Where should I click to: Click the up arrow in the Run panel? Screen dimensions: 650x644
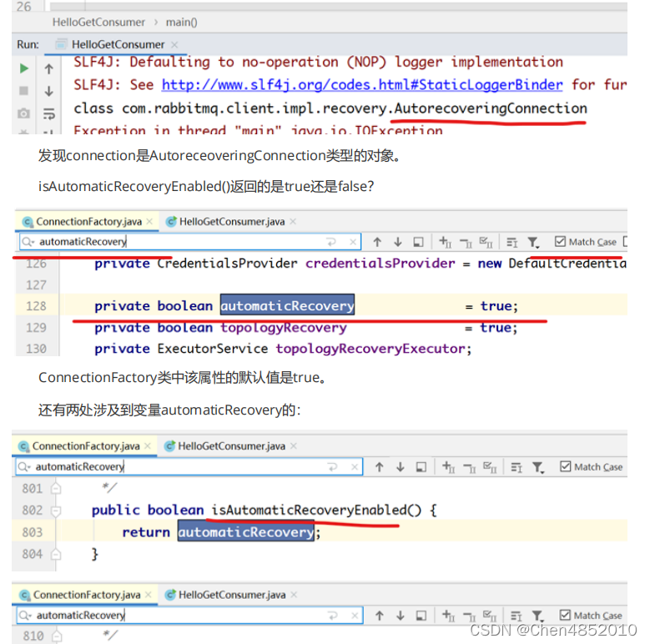click(49, 68)
